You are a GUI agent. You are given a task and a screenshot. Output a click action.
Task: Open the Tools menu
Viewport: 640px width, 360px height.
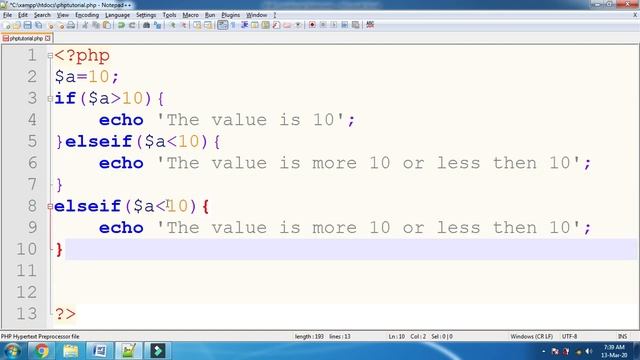(x=169, y=15)
